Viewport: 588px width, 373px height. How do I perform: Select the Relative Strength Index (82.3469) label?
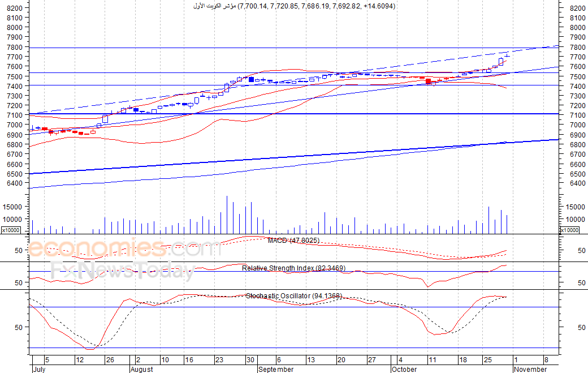[293, 268]
